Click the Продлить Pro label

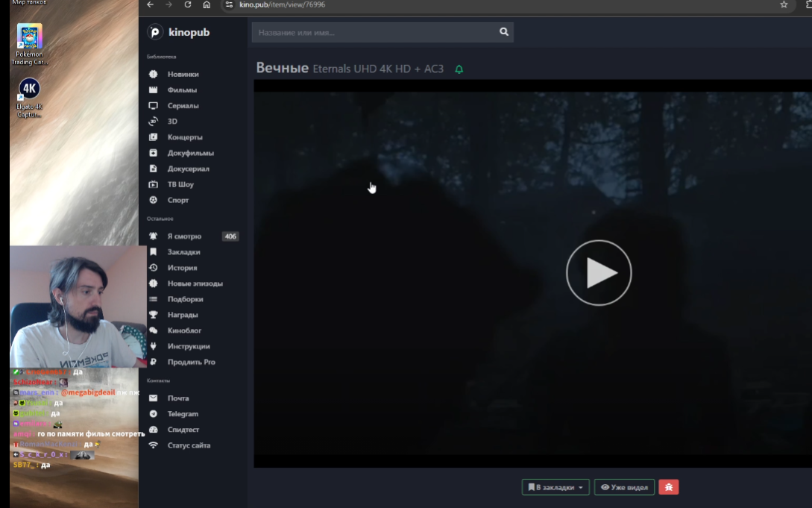[x=191, y=362]
